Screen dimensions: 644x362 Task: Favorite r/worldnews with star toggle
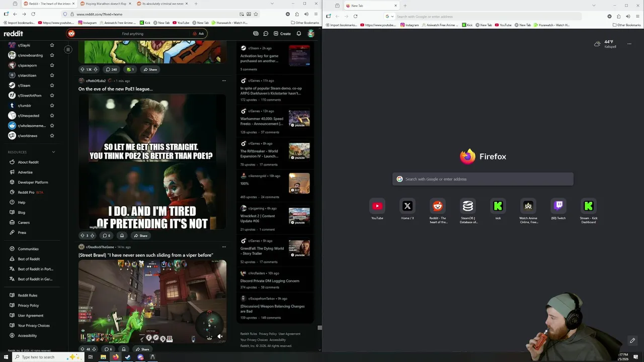click(52, 136)
